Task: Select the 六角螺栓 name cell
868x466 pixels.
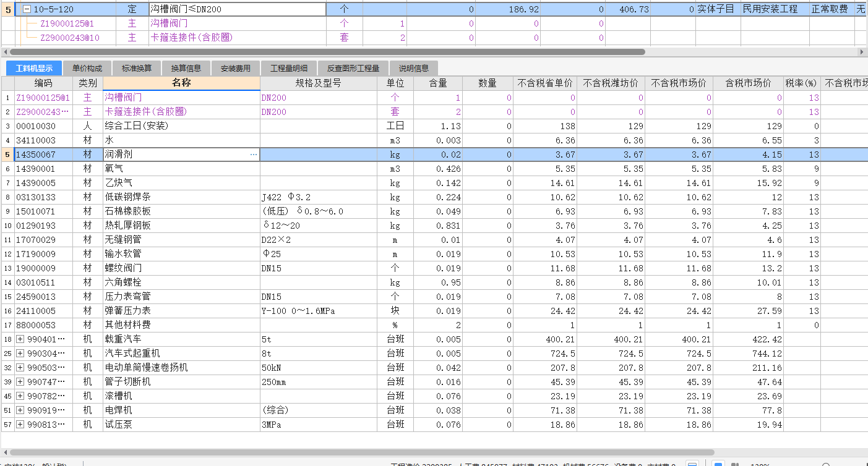Action: coord(181,282)
